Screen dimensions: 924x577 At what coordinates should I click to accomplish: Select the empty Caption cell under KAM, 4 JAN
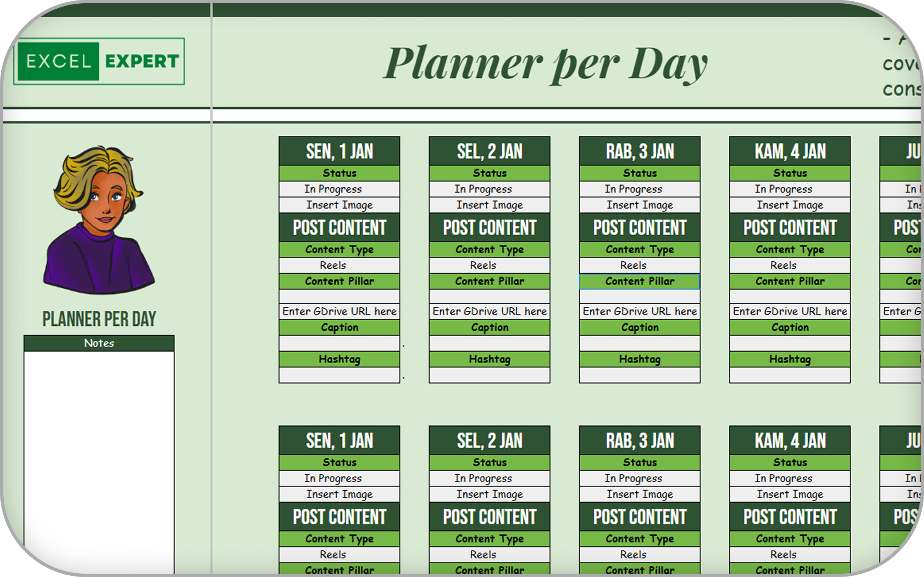pos(789,343)
